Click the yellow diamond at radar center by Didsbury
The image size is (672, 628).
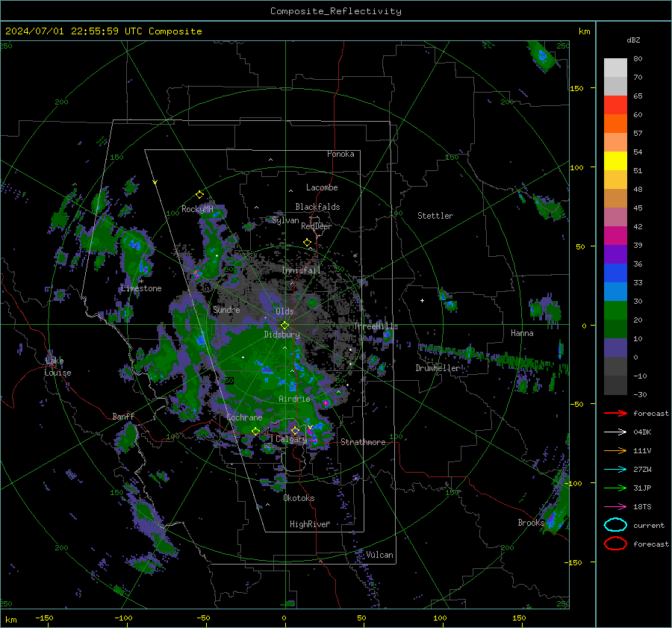(x=284, y=326)
